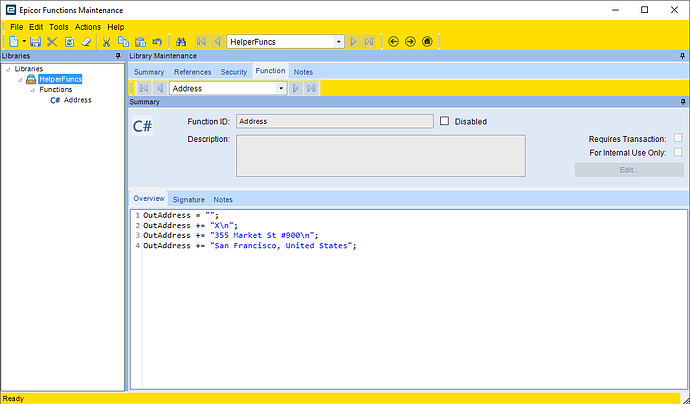This screenshot has width=690, height=404.
Task: Switch to the References tab
Action: pos(192,72)
